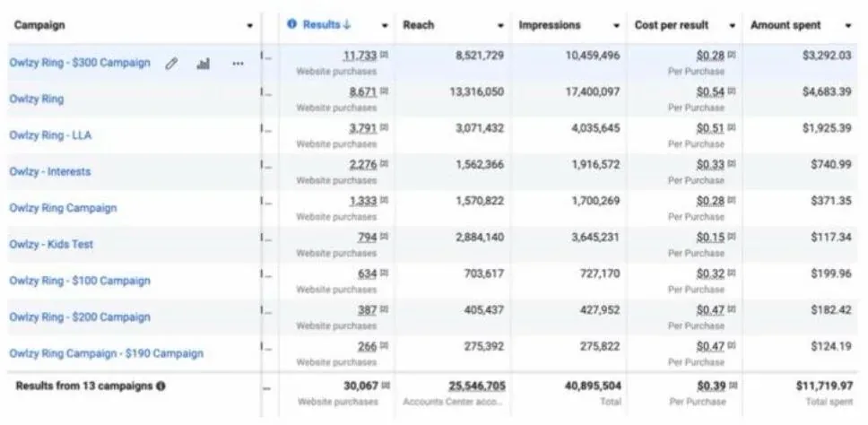
Task: Open the Owlzy Ring - LLA campaign
Action: coord(50,135)
